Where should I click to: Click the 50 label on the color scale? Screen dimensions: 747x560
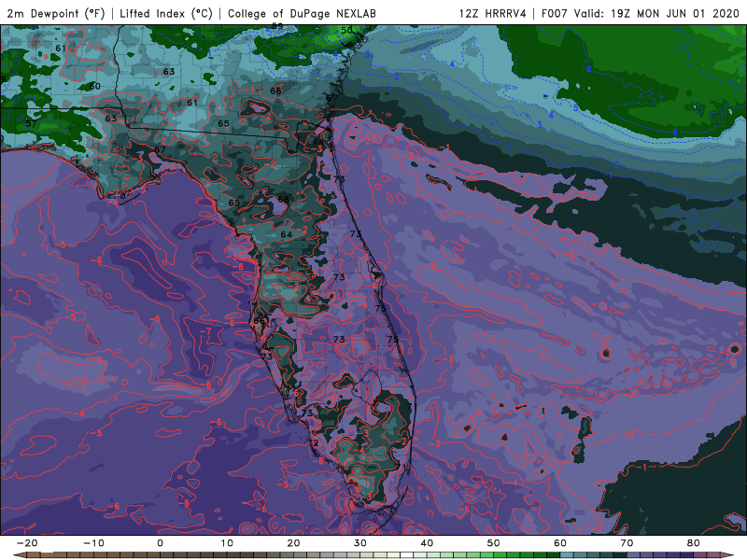click(x=494, y=543)
